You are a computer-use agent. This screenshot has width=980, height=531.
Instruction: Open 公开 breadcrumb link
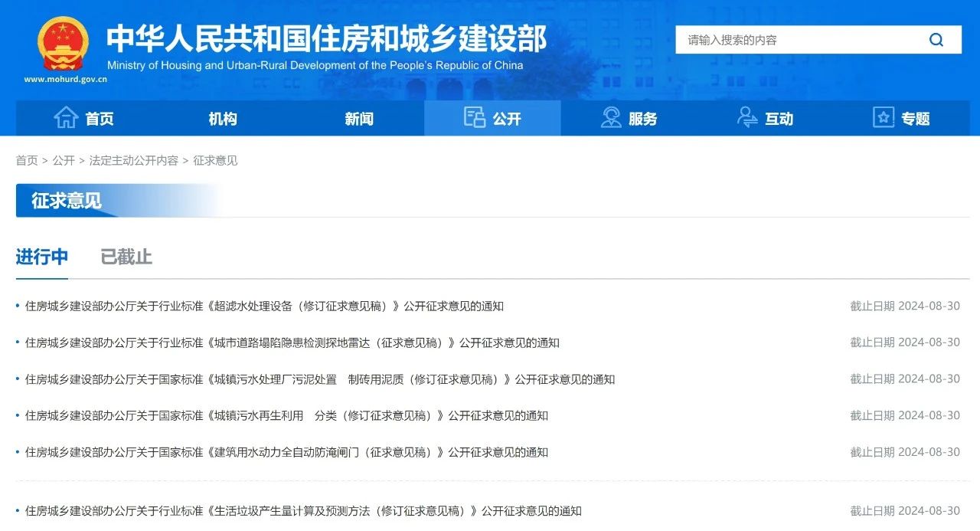click(x=64, y=160)
